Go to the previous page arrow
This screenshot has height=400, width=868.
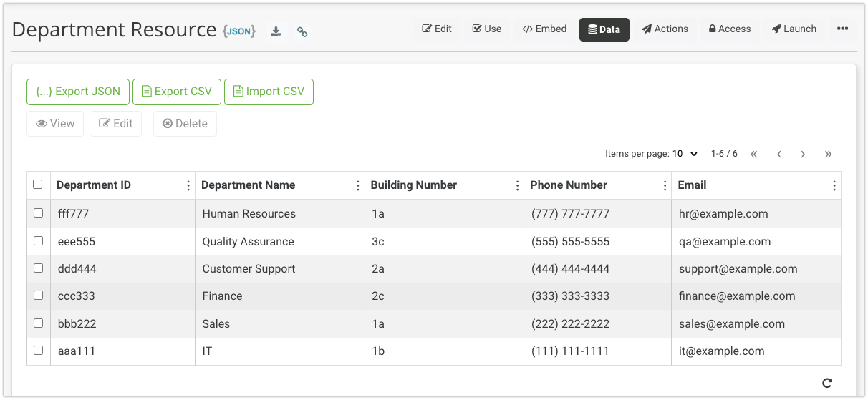pos(778,154)
